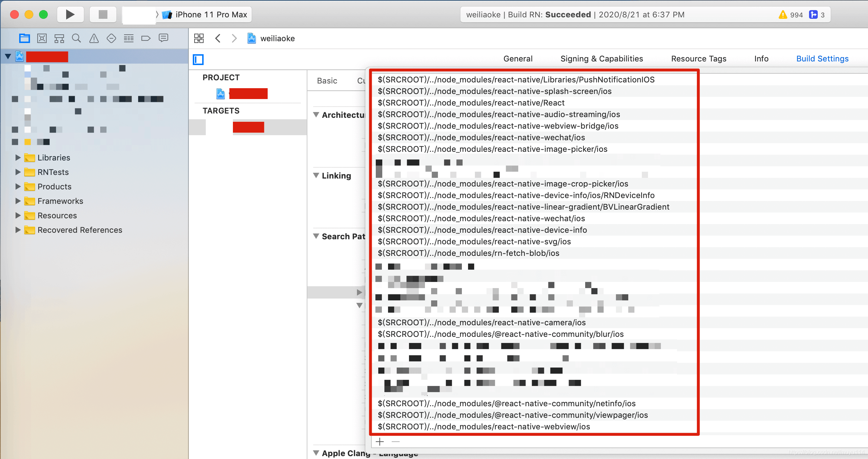868x459 pixels.
Task: Choose the iPhone 11 Pro Max destination
Action: pyautogui.click(x=211, y=15)
